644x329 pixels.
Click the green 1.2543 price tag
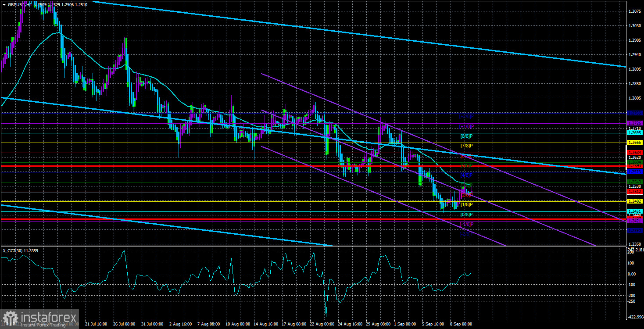pos(635,182)
